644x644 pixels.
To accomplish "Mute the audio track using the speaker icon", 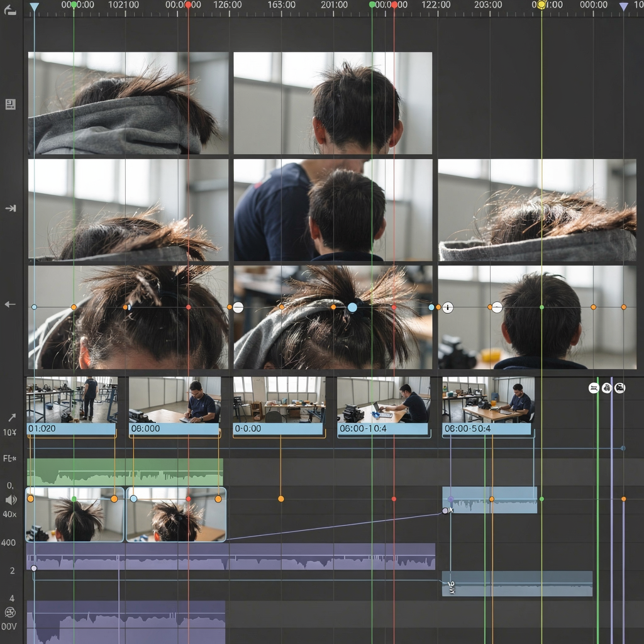I will [10, 500].
